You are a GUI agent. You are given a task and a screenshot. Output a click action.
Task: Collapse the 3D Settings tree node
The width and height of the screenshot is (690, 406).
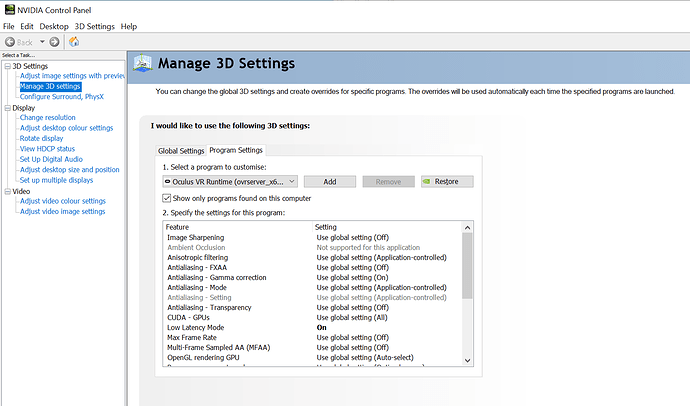click(x=6, y=66)
